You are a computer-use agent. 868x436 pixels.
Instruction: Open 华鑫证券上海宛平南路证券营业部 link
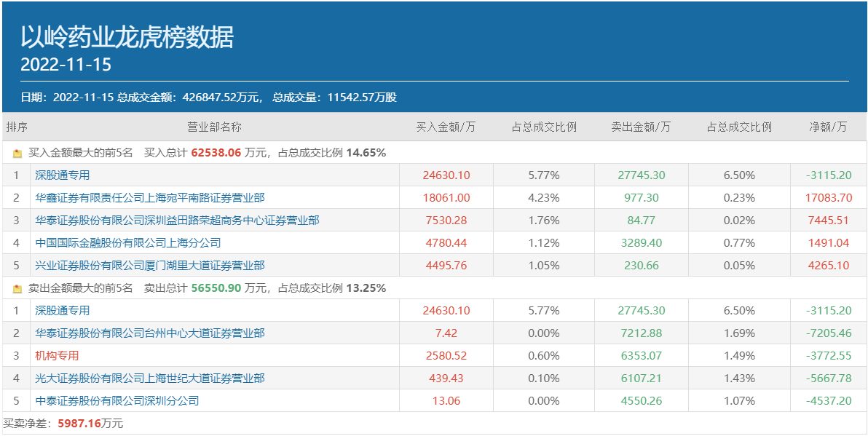coord(149,198)
